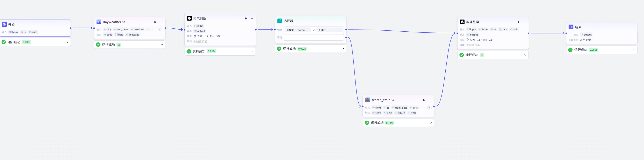The image size is (644, 160).
Task: Click the 不适合 condition value
Action: [x=322, y=30]
